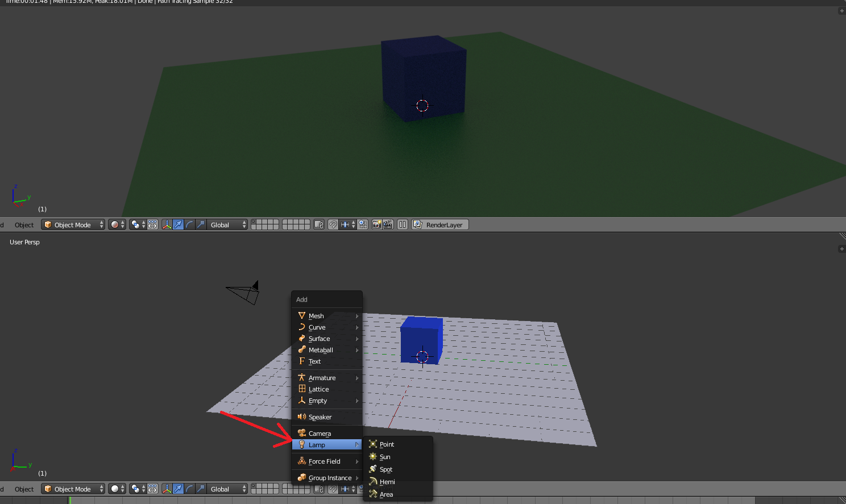
Task: Pause the rendered preview with pause icon
Action: [x=403, y=224]
